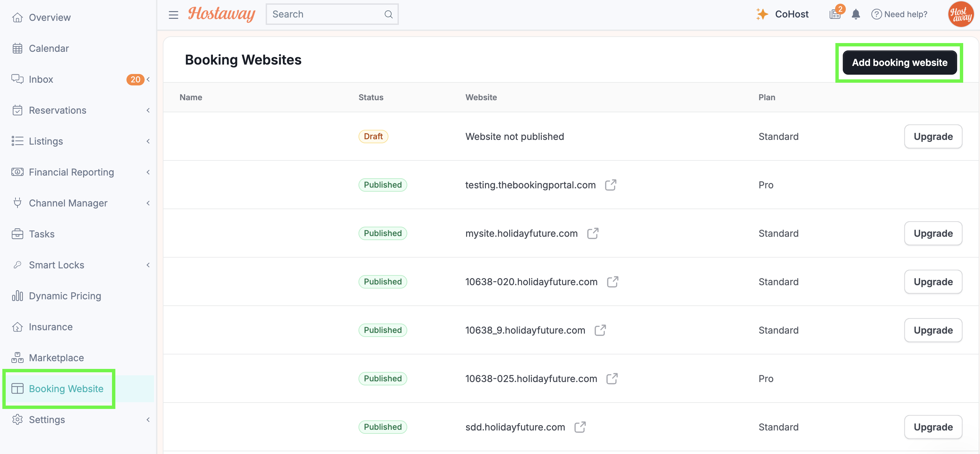This screenshot has height=454, width=980.
Task: Click into the Search input field
Action: [327, 14]
